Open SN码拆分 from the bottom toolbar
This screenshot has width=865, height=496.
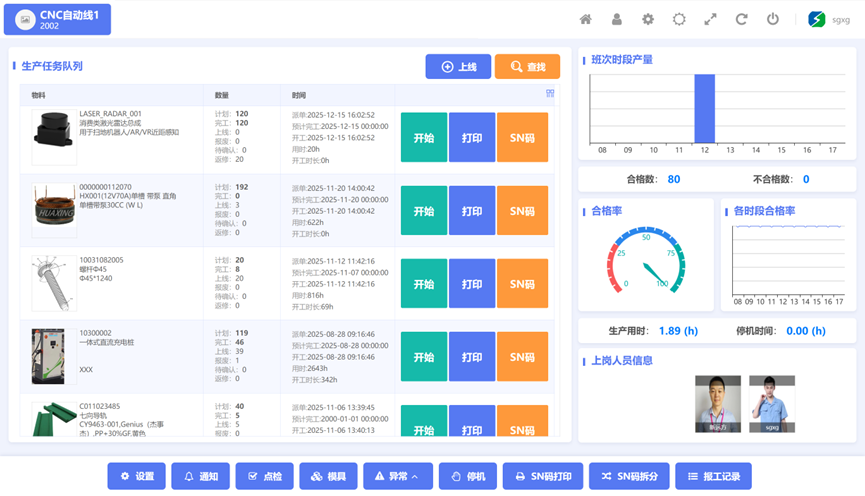pos(628,476)
